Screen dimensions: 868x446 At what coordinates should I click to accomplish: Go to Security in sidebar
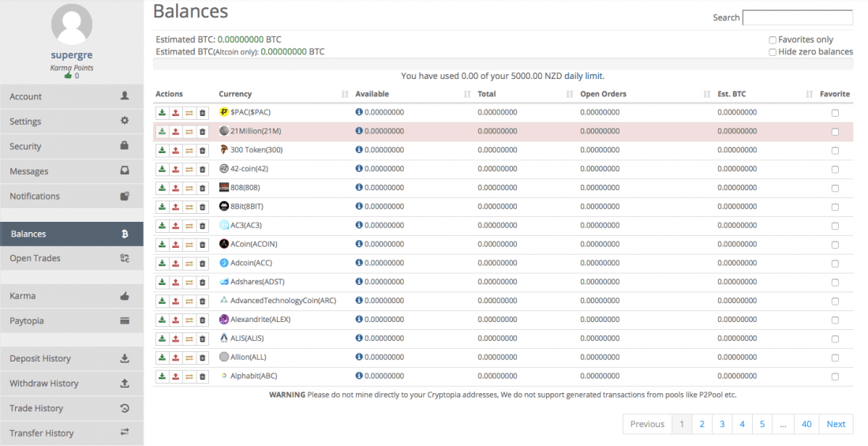[x=71, y=146]
